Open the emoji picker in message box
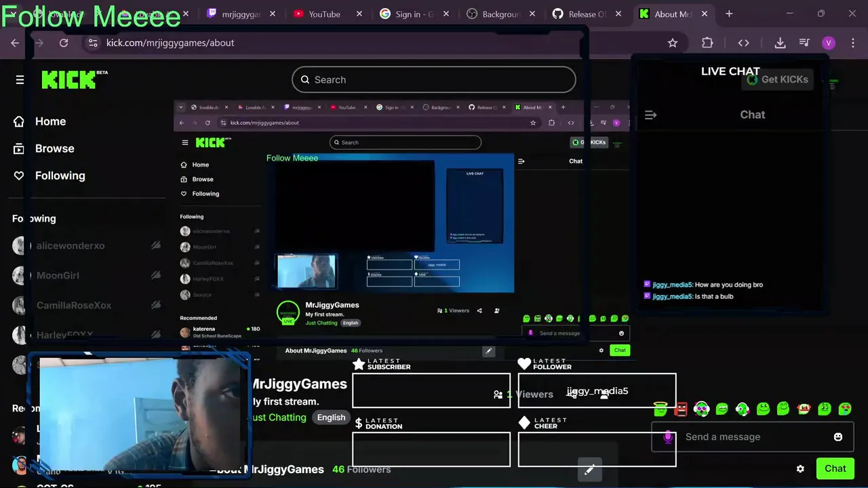The width and height of the screenshot is (868, 488). point(838,437)
